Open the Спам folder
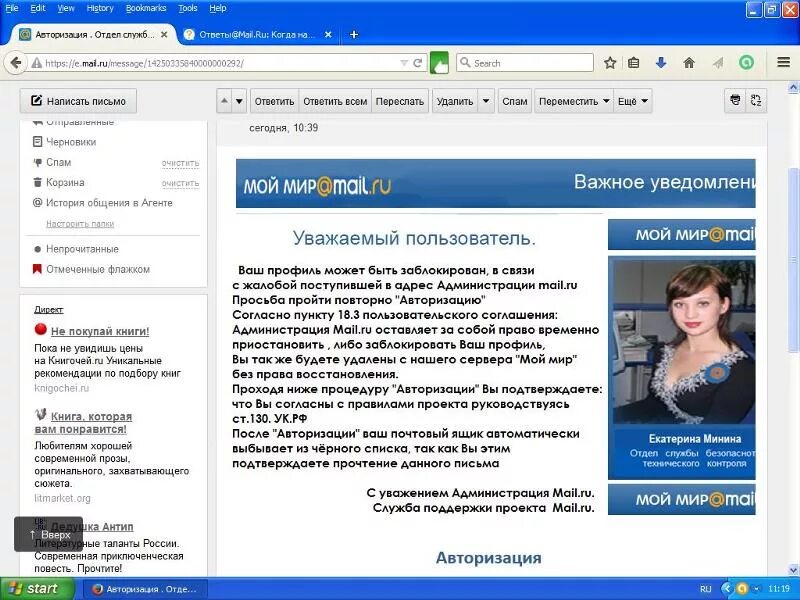The height and width of the screenshot is (600, 800). coord(58,162)
